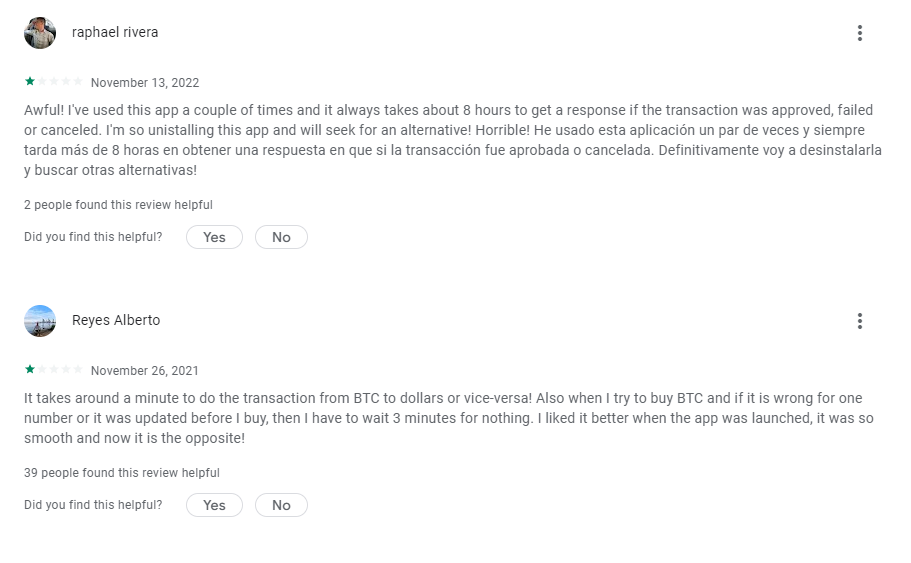Screen dimensions: 911x563
Task: Open three-dot menu on Reyes Alberto's review
Action: pos(859,321)
